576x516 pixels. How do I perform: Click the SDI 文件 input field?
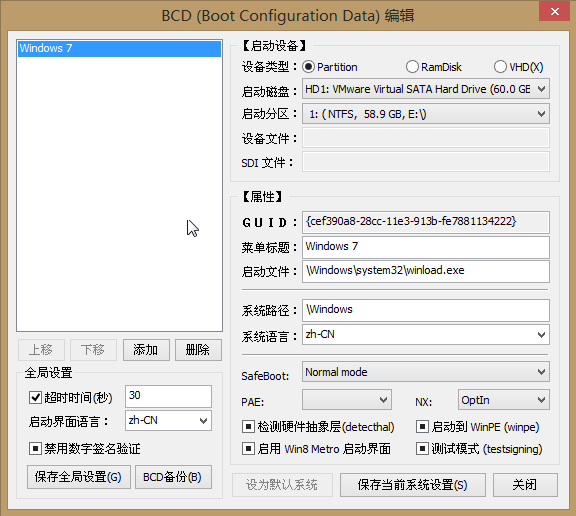[x=426, y=162]
